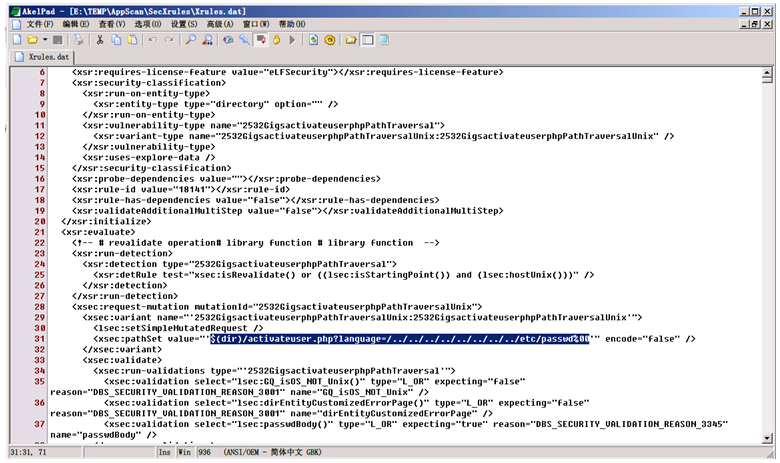
Task: Click the font/appearance icon after replace
Action: [228, 40]
